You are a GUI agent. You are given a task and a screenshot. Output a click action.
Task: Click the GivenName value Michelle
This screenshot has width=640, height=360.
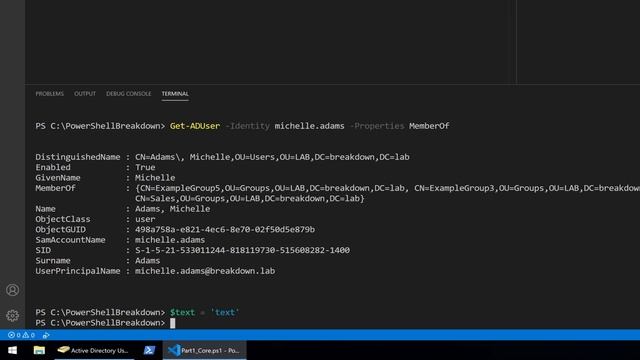155,178
